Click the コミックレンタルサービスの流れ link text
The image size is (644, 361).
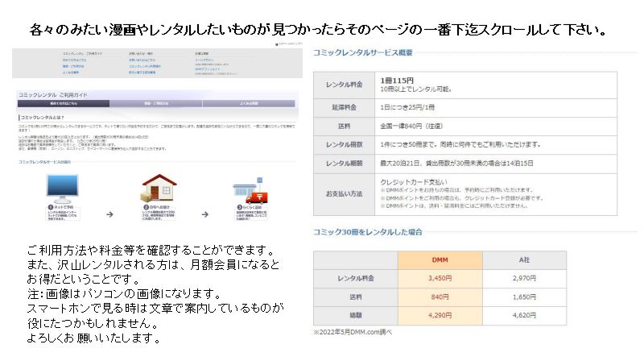click(x=50, y=162)
